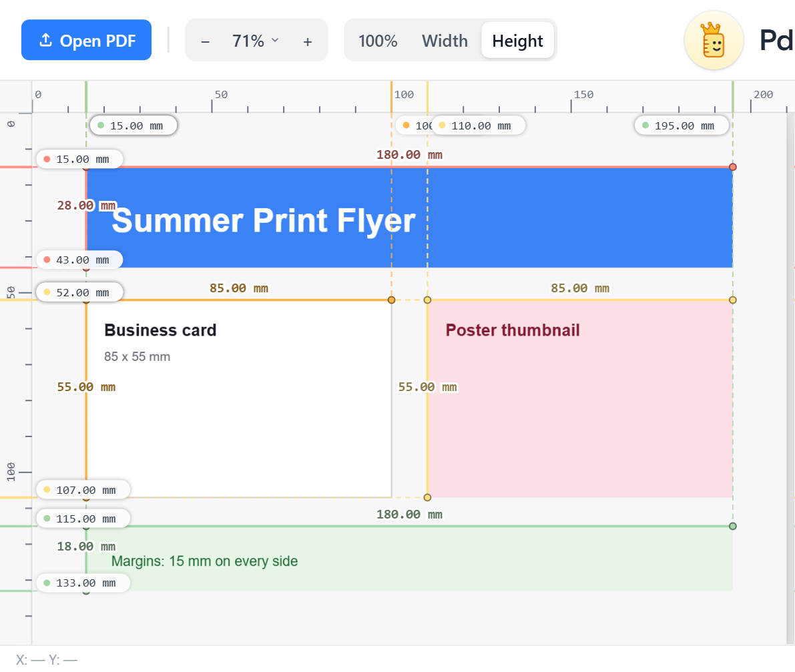This screenshot has width=795, height=672.
Task: Click the 50 mark on vertical ruler
Action: [x=11, y=292]
